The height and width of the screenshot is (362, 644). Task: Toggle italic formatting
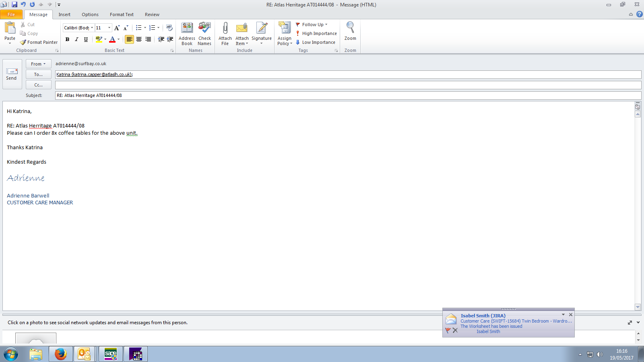(x=76, y=39)
